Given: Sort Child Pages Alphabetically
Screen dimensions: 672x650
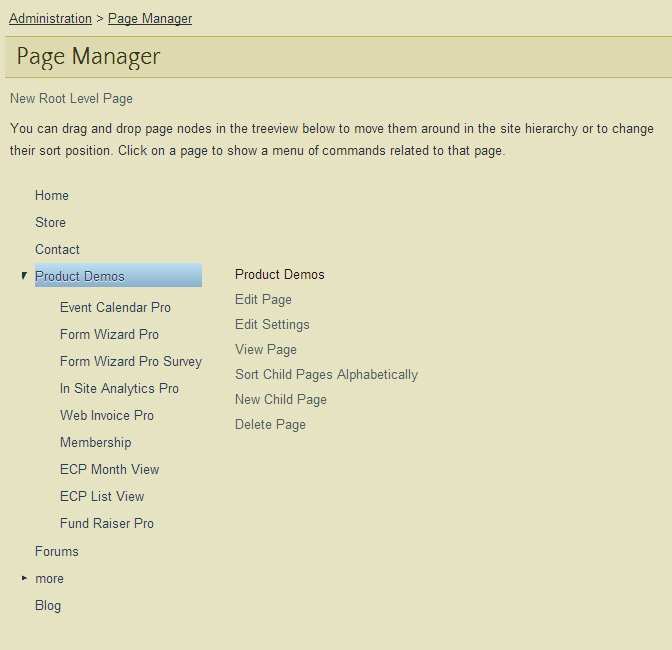Looking at the screenshot, I should pyautogui.click(x=326, y=375).
